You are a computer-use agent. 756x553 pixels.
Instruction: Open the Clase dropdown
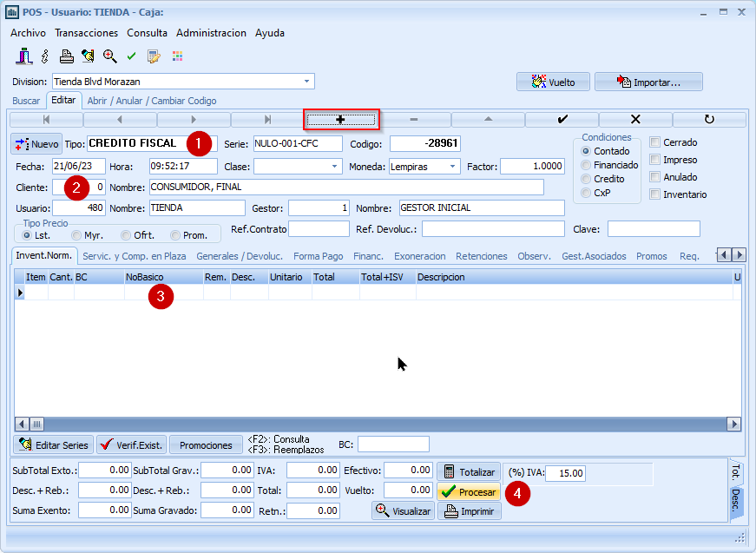tap(335, 166)
